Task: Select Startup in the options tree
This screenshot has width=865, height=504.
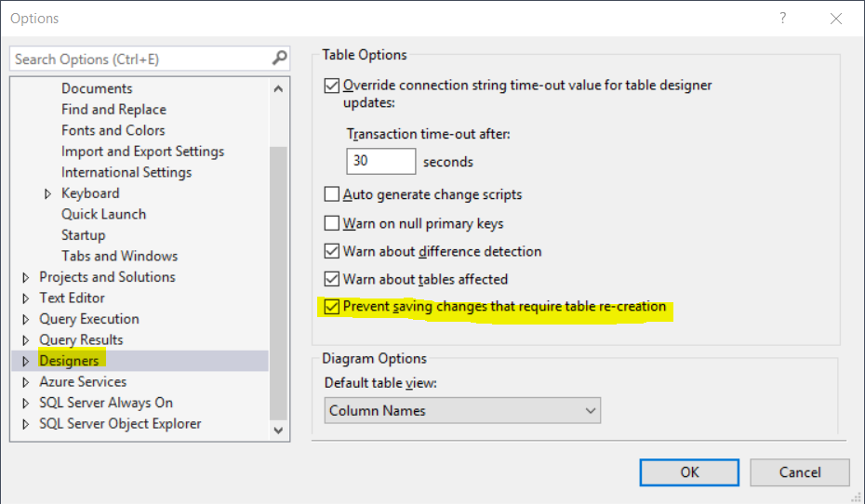Action: click(x=84, y=235)
